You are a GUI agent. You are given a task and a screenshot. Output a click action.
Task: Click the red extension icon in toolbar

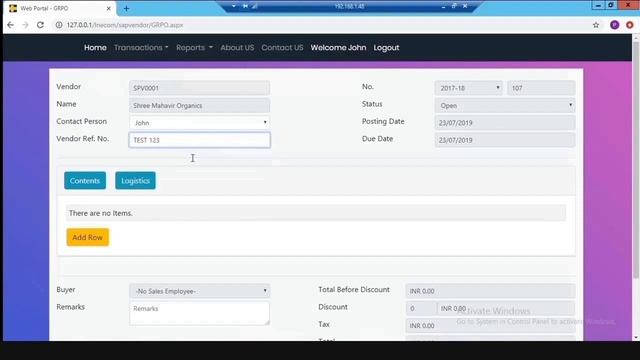(630, 25)
